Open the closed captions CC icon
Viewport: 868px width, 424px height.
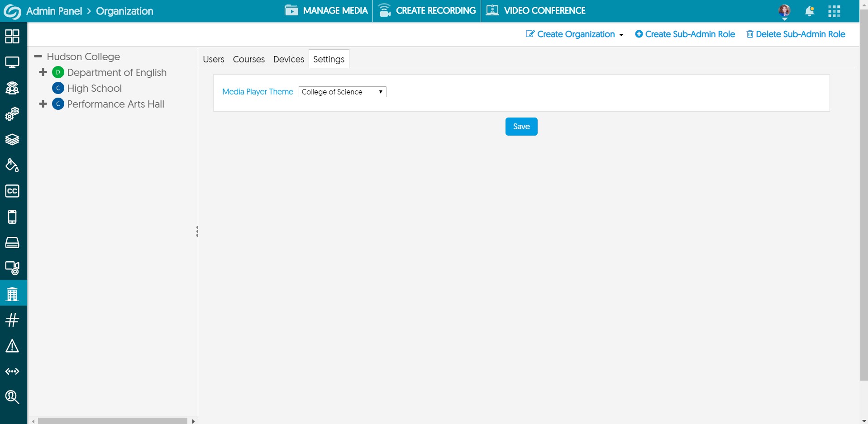12,191
